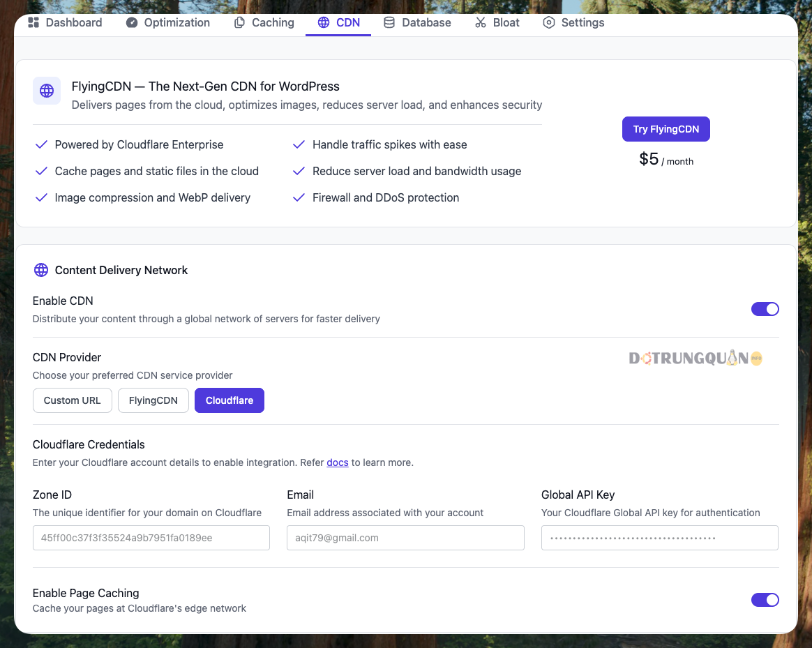
Task: Select Cloudflare as CDN provider
Action: (230, 400)
